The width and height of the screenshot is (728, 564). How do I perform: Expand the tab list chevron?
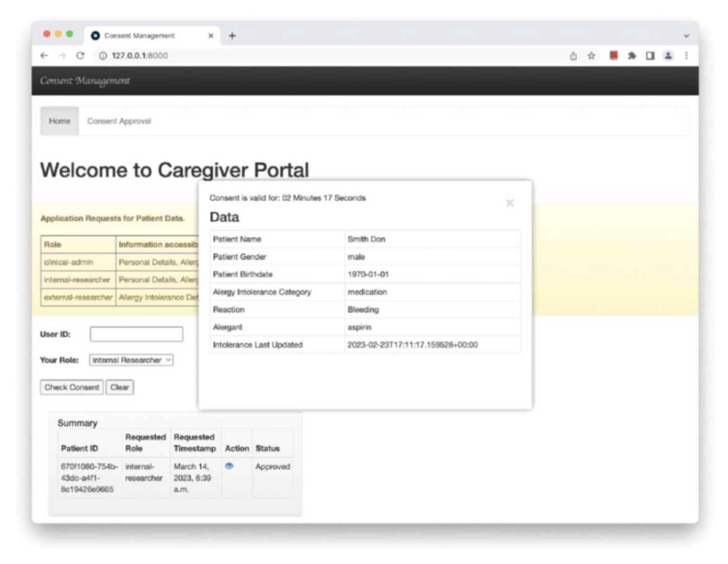tap(686, 36)
